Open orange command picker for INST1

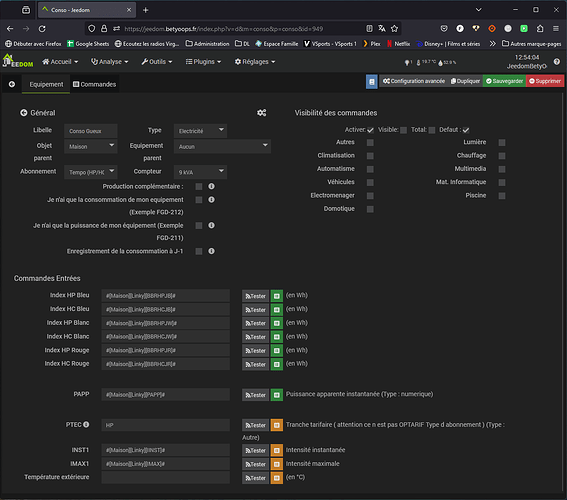tap(277, 450)
